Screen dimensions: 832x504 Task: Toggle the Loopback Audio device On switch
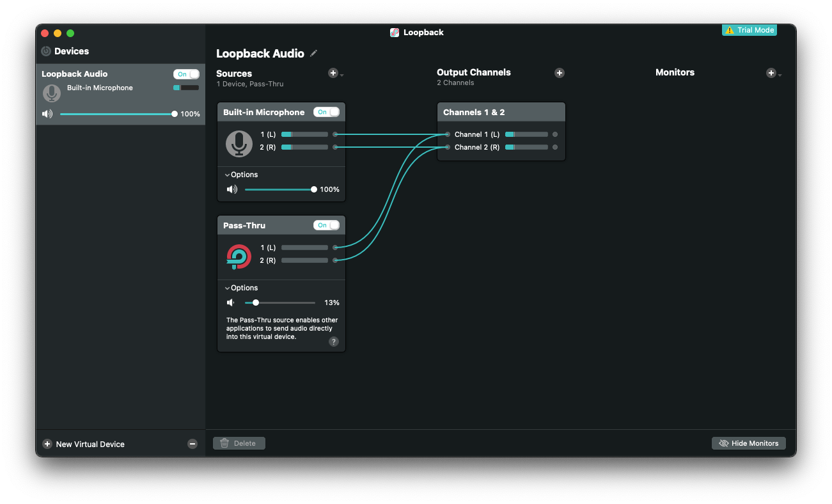(186, 74)
